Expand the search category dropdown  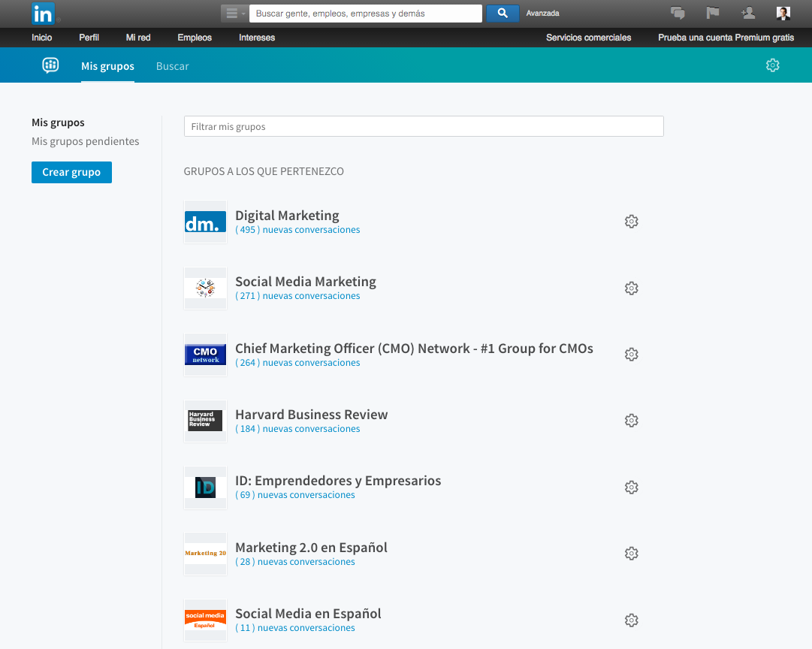tap(234, 14)
